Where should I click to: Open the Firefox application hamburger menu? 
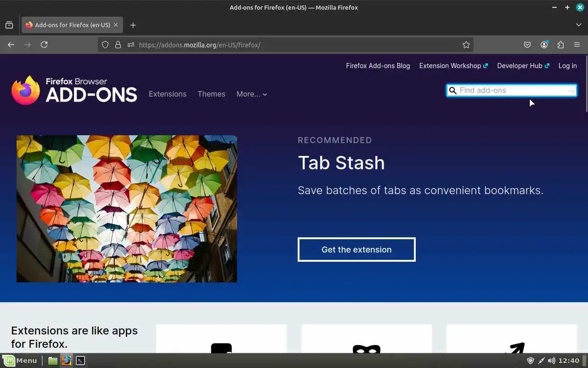pyautogui.click(x=577, y=45)
